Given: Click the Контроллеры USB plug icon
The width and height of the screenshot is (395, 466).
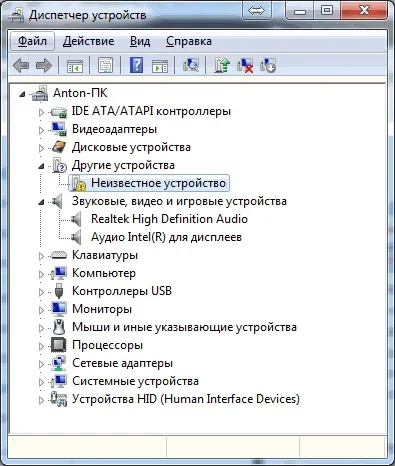Looking at the screenshot, I should pyautogui.click(x=59, y=291).
